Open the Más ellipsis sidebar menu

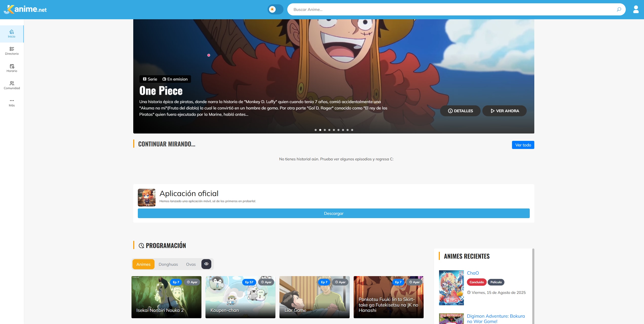pos(12,103)
